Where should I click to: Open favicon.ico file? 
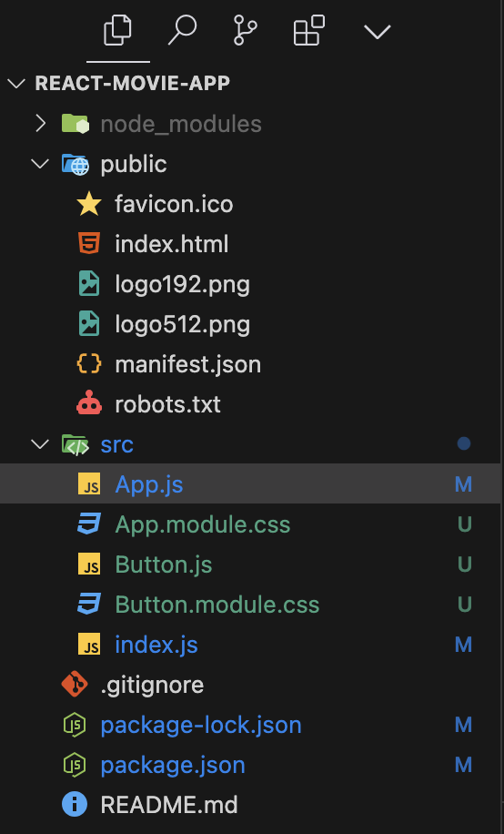coord(174,204)
